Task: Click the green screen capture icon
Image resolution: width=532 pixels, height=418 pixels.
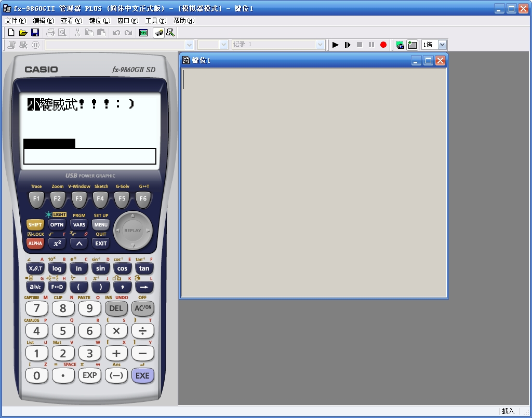Action: point(143,33)
